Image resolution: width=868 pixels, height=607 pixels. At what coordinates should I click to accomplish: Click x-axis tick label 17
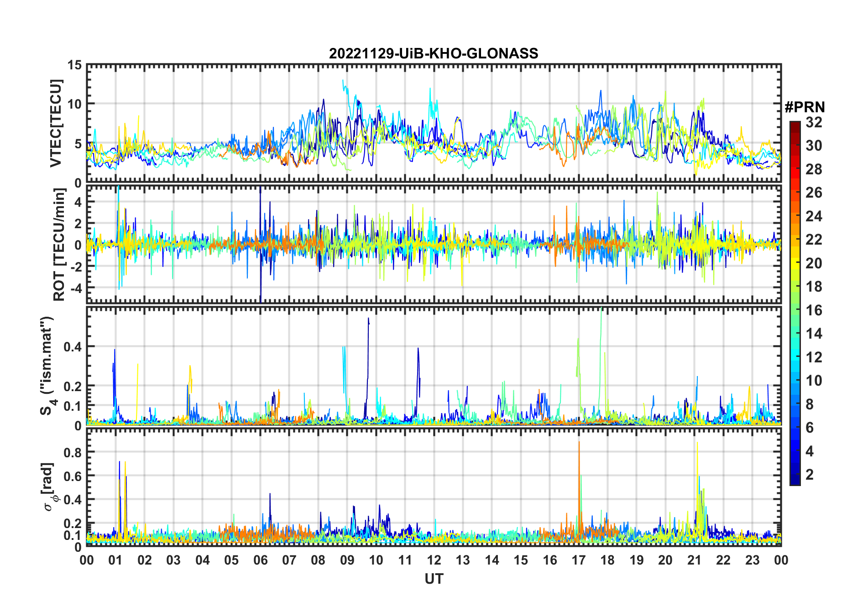tap(579, 560)
